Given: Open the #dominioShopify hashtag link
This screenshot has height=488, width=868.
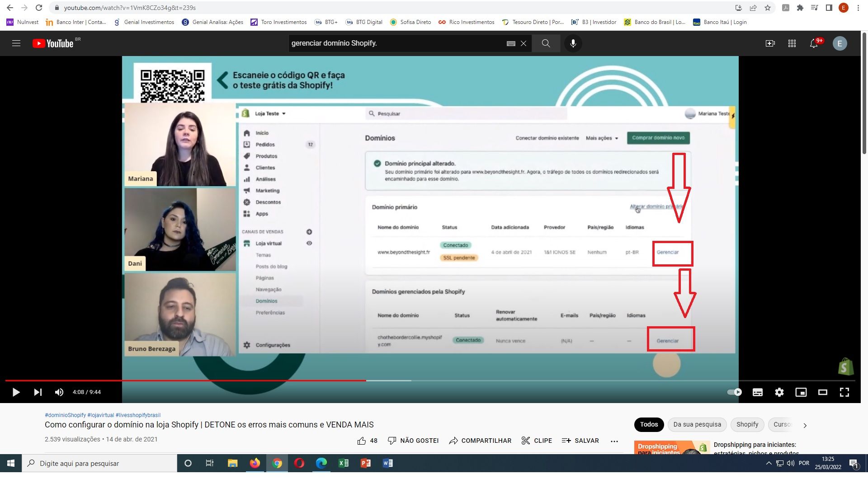Looking at the screenshot, I should point(65,415).
